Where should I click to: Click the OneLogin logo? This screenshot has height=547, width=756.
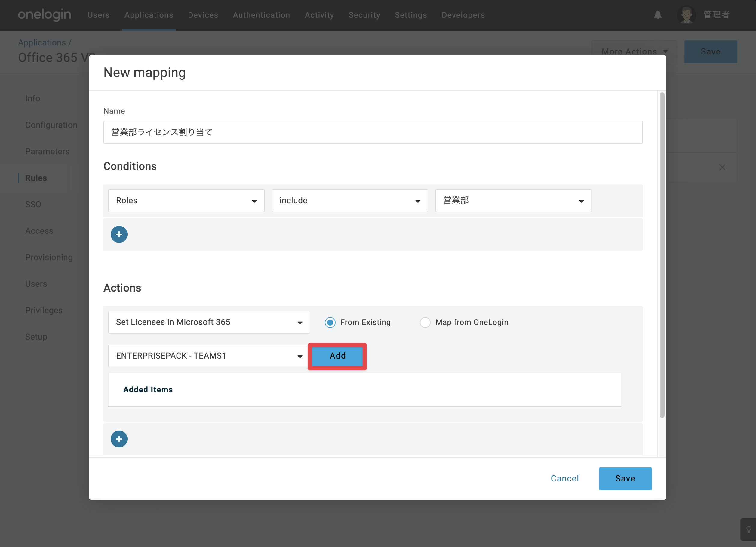click(44, 15)
